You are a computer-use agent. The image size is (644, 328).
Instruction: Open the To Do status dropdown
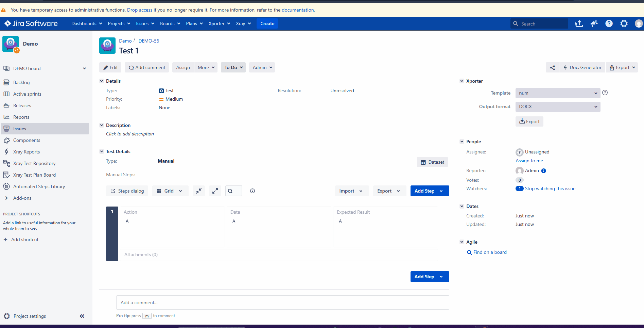pos(233,67)
